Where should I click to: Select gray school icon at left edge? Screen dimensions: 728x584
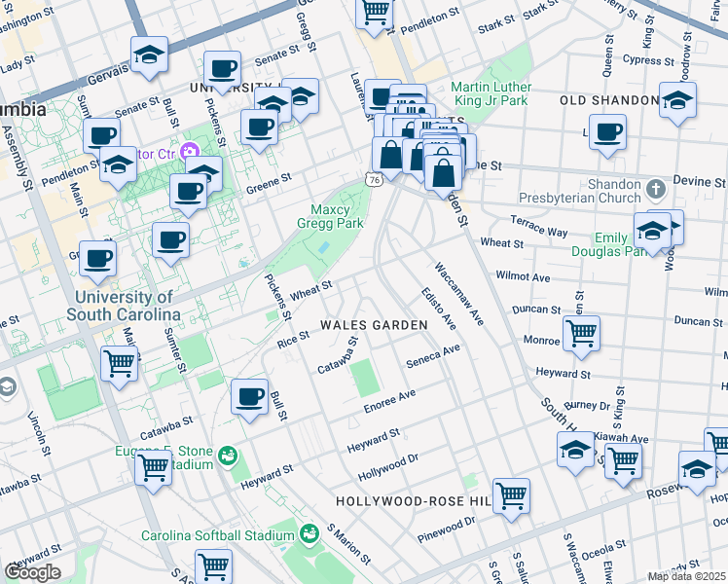[x=7, y=387]
